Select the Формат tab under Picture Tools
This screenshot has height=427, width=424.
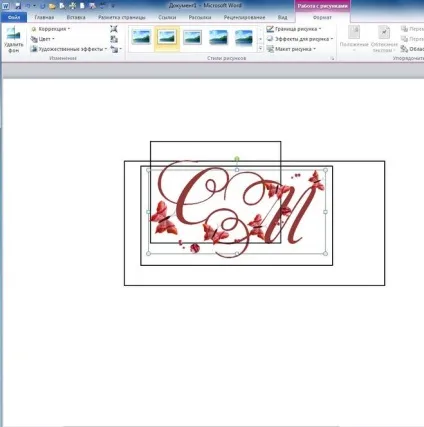tap(322, 17)
